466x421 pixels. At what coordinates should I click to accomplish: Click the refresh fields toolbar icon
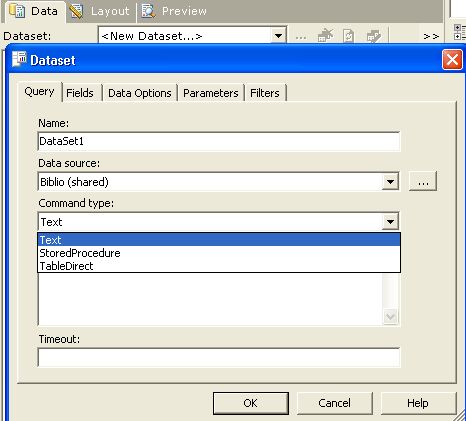[348, 36]
